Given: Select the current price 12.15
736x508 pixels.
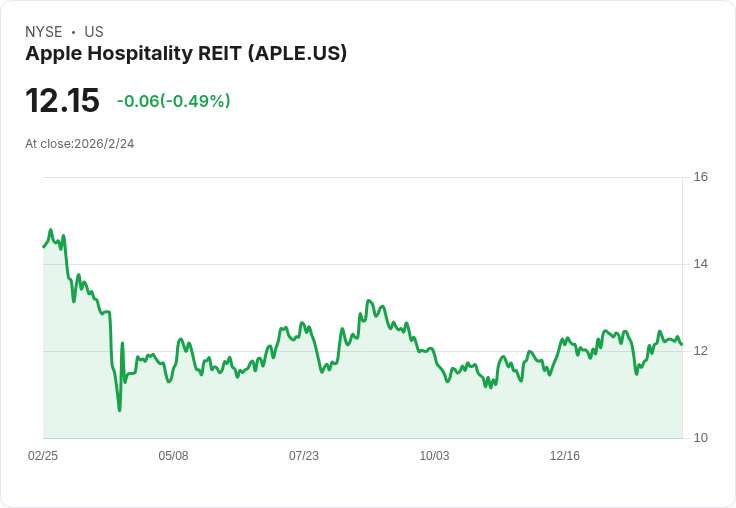Looking at the screenshot, I should coord(62,101).
